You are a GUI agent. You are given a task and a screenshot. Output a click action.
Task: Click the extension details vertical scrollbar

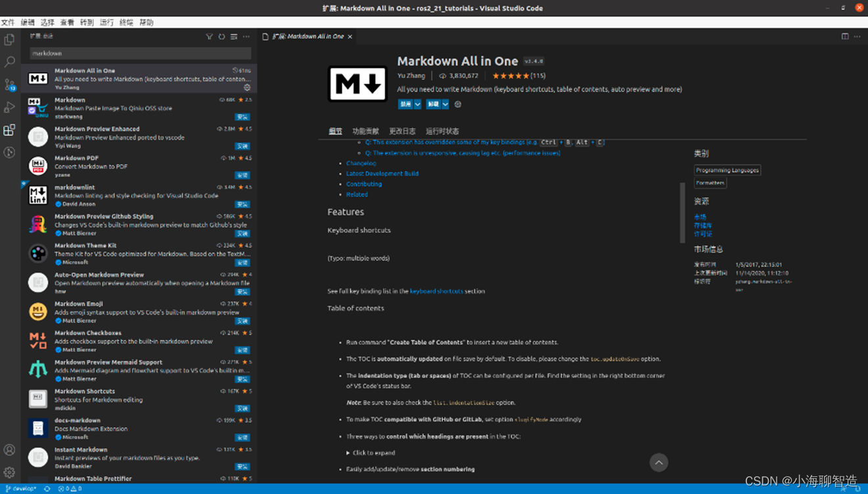[682, 213]
